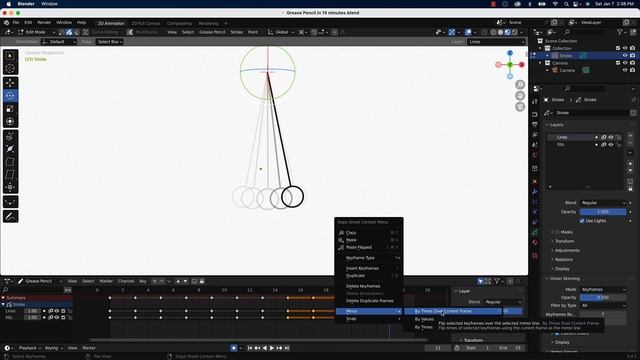Select the Transform tool in left toolbar

(x=10, y=121)
